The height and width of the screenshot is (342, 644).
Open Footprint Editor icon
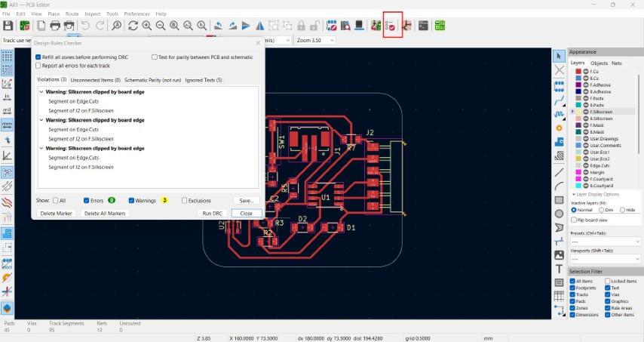[x=332, y=26]
